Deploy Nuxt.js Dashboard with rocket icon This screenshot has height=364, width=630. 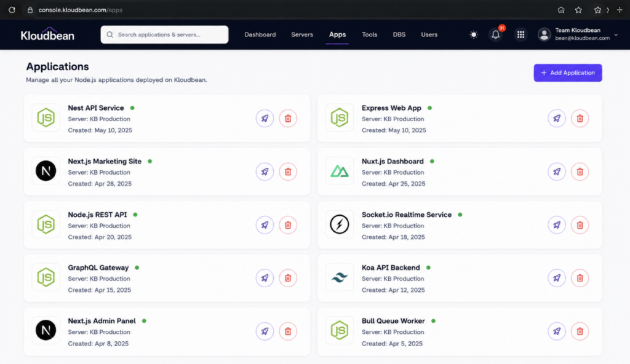[x=556, y=172]
